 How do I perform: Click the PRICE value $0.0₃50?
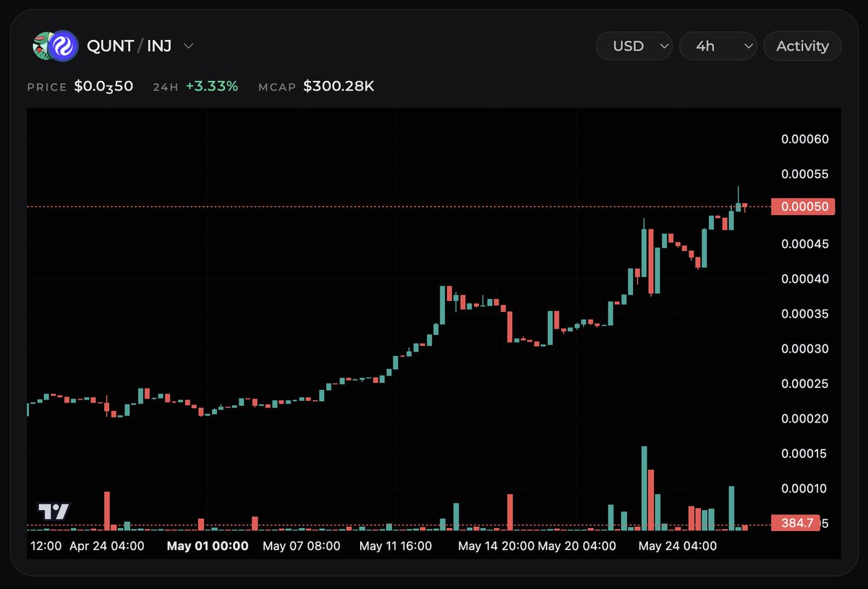click(x=103, y=86)
